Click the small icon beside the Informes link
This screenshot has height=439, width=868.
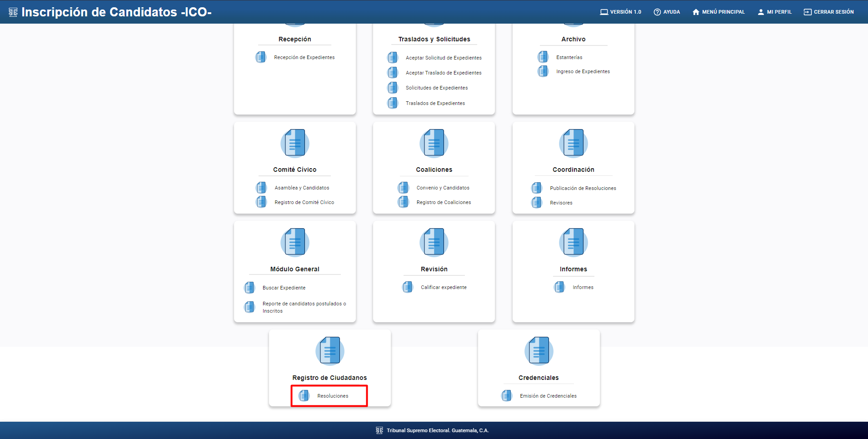[559, 287]
